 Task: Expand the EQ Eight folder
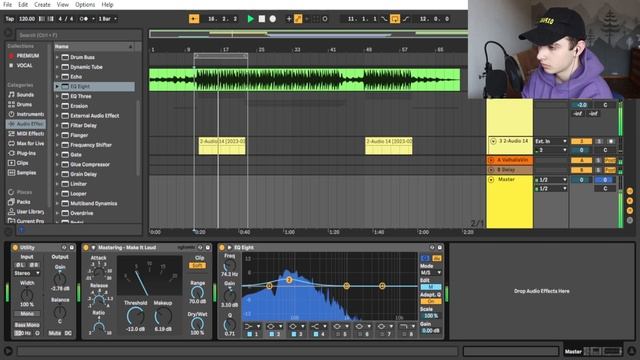tap(57, 87)
